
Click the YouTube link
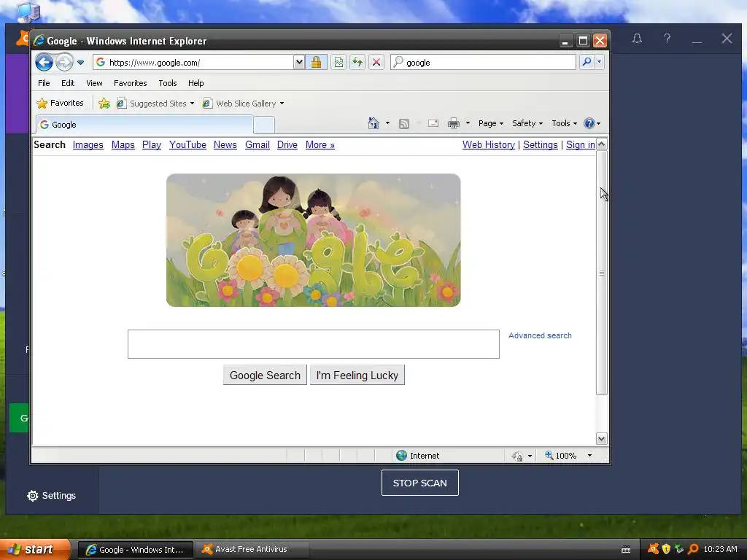[187, 145]
